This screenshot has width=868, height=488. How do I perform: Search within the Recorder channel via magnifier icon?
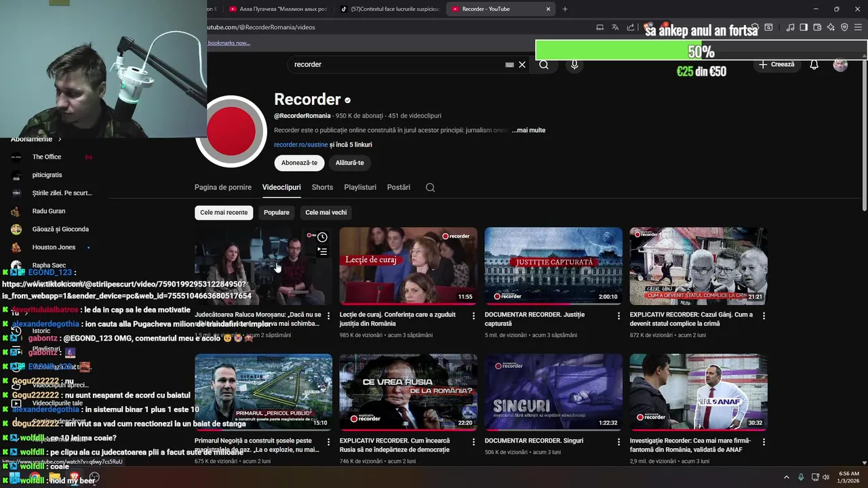point(430,188)
